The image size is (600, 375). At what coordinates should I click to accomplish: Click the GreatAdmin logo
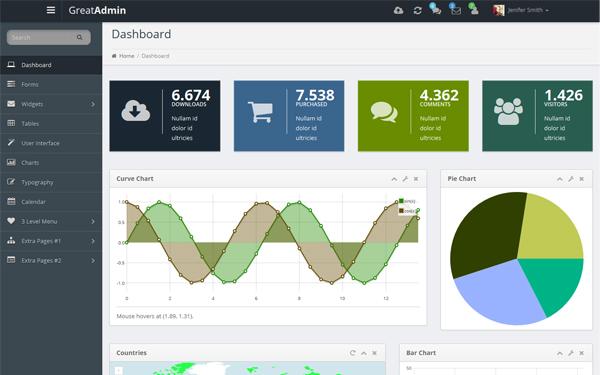pyautogui.click(x=97, y=10)
